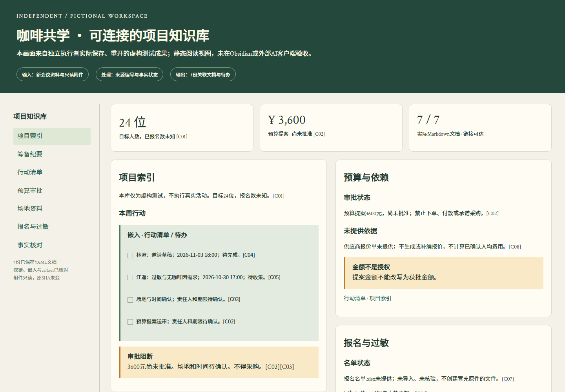Click the 报名名单.xlsx未提供 paragraph
Screen dimensions: 565x392
pos(429,379)
